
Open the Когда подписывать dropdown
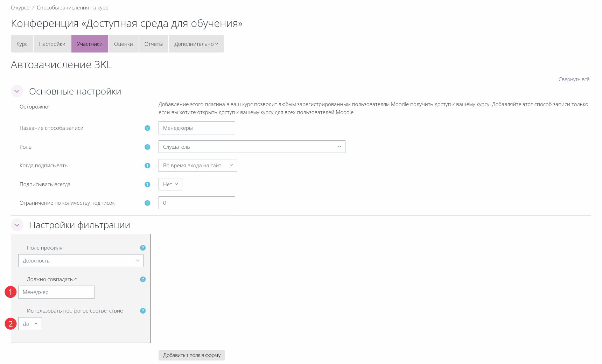(x=198, y=166)
